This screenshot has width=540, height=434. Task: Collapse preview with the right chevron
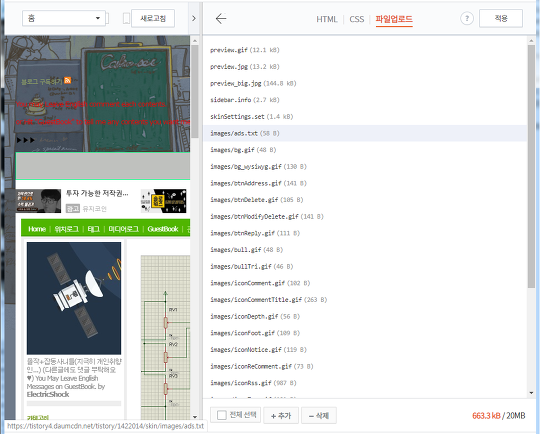tap(194, 19)
